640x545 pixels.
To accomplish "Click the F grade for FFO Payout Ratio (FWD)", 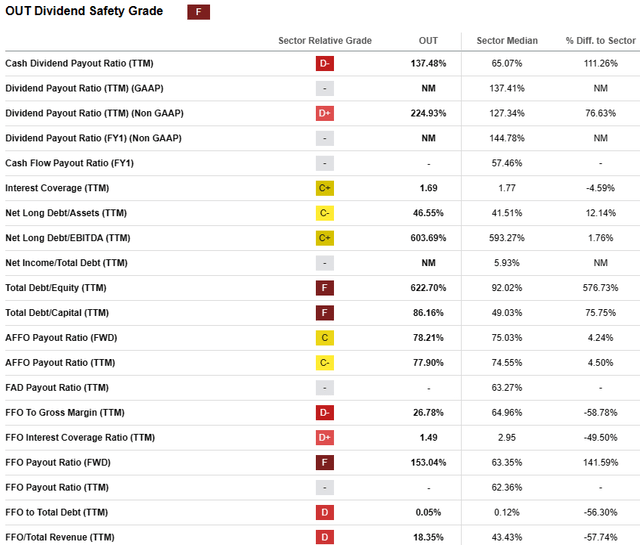I will coord(324,462).
